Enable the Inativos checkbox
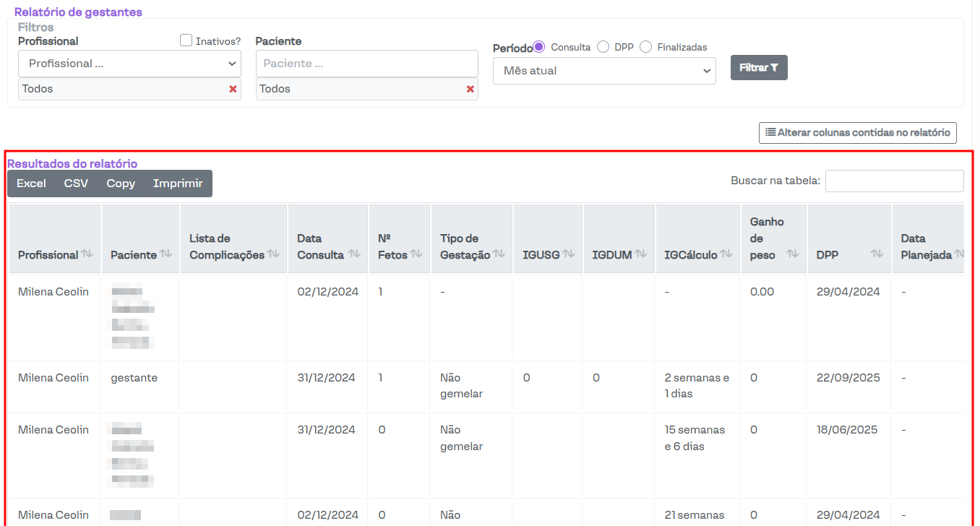This screenshot has width=980, height=526. (186, 41)
